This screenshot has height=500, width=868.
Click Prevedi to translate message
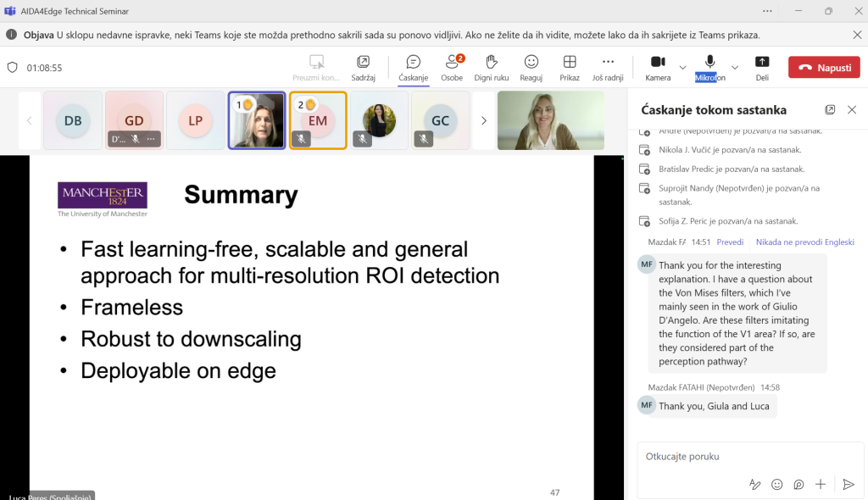pyautogui.click(x=730, y=242)
